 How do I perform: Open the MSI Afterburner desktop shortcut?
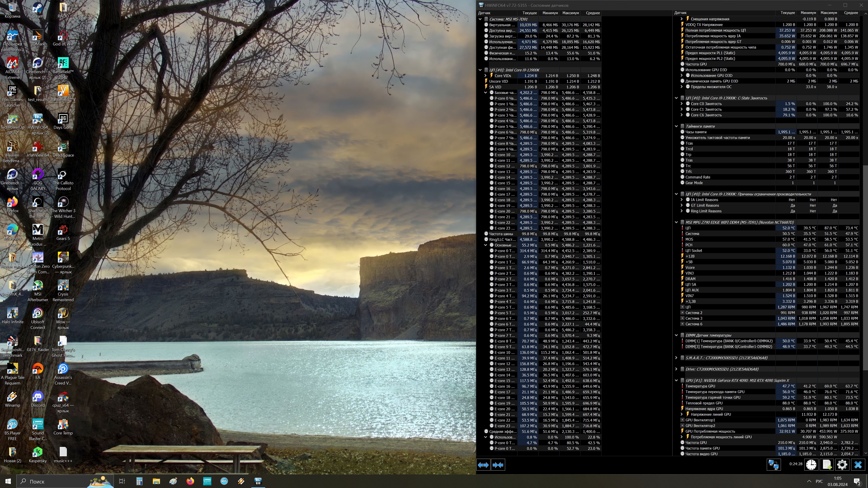click(x=38, y=291)
